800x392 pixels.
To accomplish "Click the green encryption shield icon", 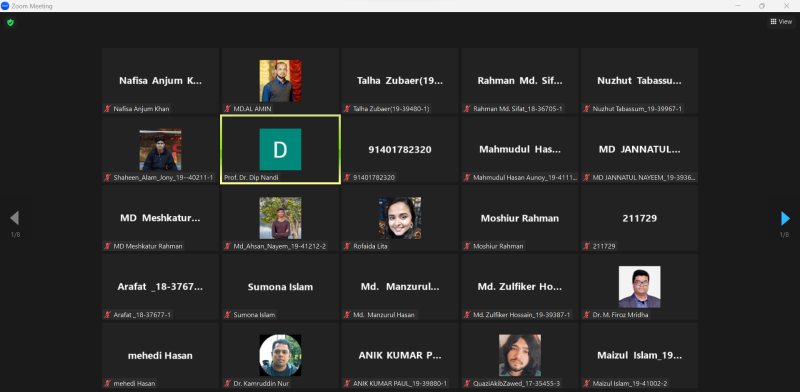I will [x=10, y=22].
